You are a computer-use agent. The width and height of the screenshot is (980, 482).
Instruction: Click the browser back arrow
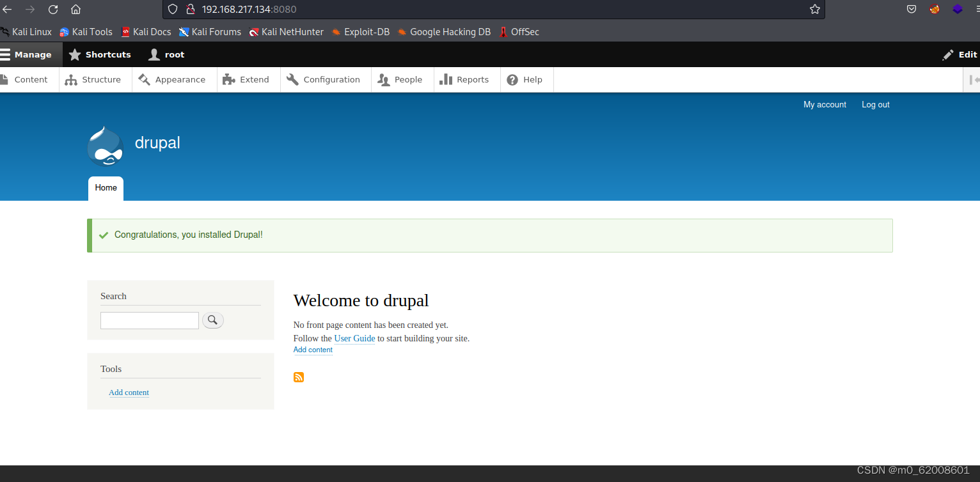pos(8,10)
